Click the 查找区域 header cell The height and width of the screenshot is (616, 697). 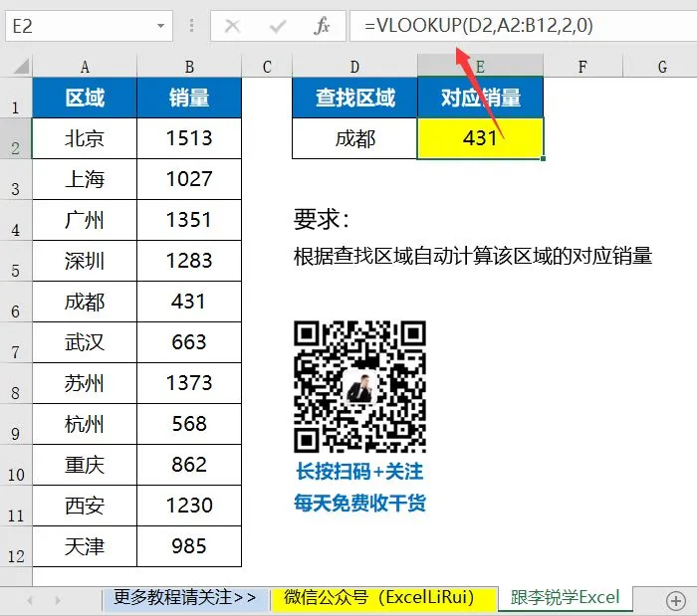(354, 98)
